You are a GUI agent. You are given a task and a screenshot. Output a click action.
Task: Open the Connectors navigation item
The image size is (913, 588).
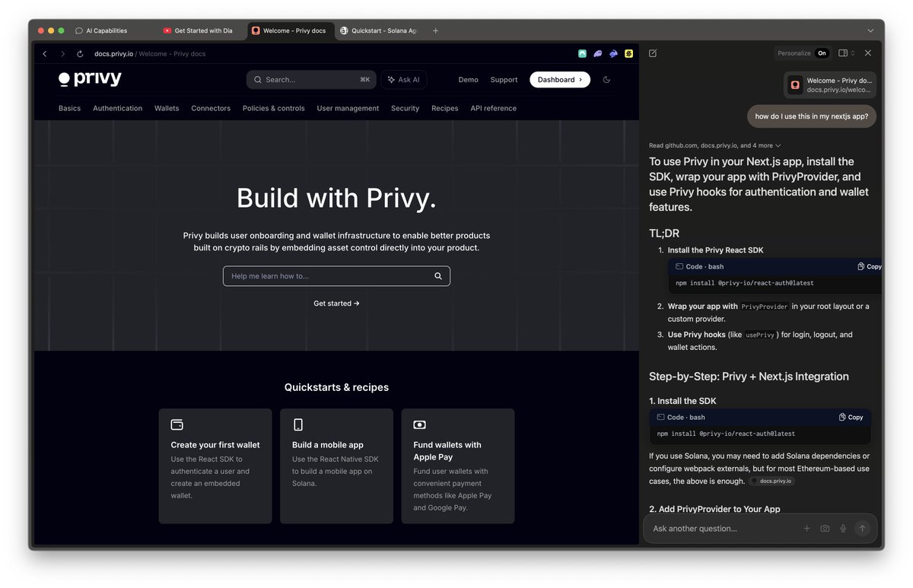point(211,108)
